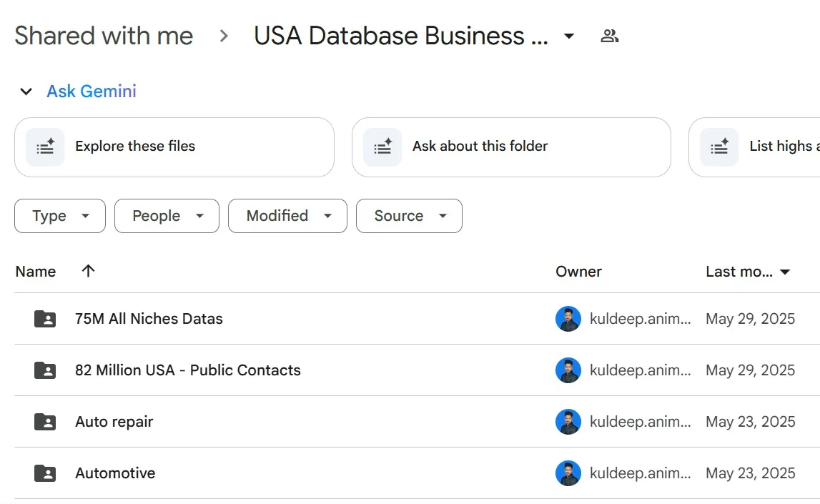Select the 82 Million USA - Public Contacts folder
The width and height of the screenshot is (820, 504).
[x=188, y=370]
